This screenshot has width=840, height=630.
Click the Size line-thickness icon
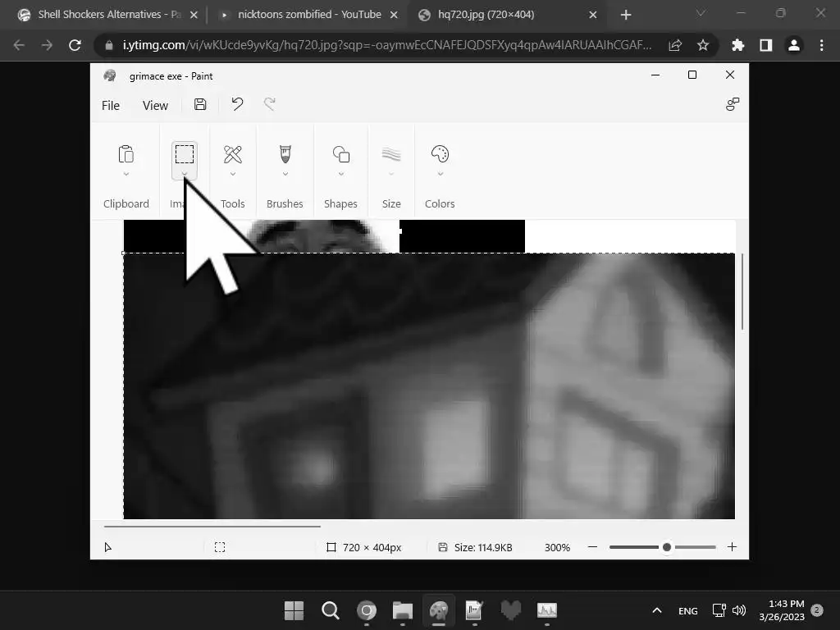click(391, 154)
